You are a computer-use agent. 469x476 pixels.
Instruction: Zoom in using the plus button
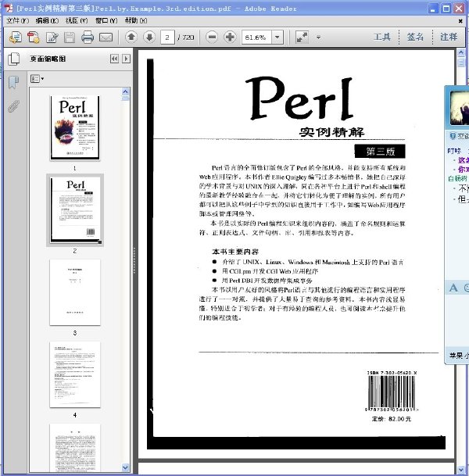coord(230,38)
